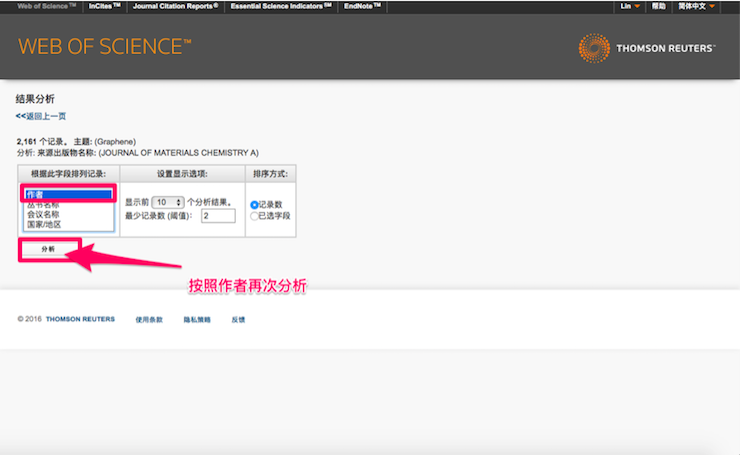Open Essential Science Indicators tab
Viewport: 740px width, 455px height.
(281, 6)
